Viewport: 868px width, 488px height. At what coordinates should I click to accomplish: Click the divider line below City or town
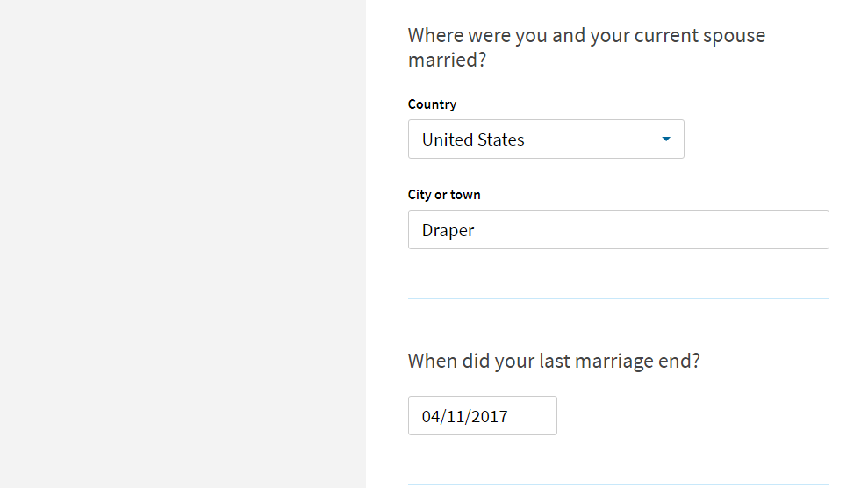click(619, 298)
